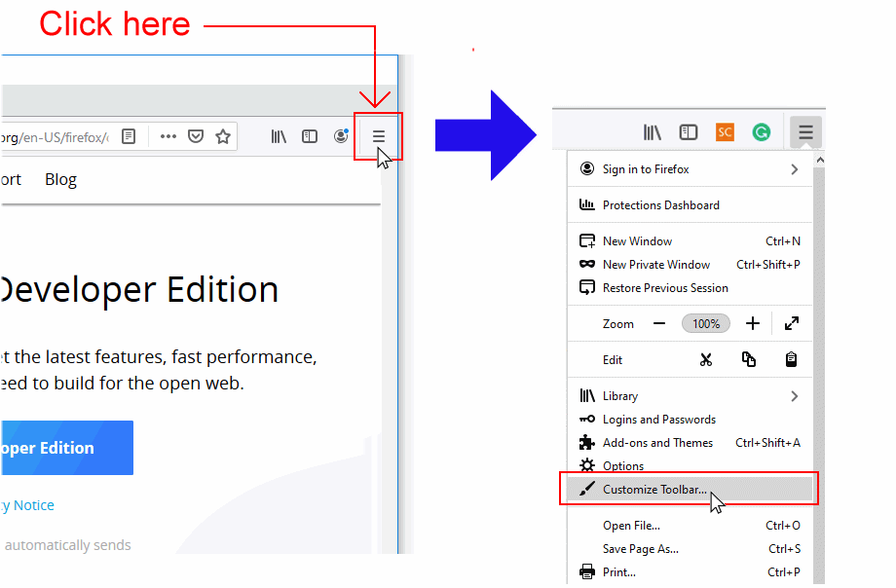Viewport: 896px width, 588px height.
Task: Open the Grammarly extension icon
Action: 761,131
